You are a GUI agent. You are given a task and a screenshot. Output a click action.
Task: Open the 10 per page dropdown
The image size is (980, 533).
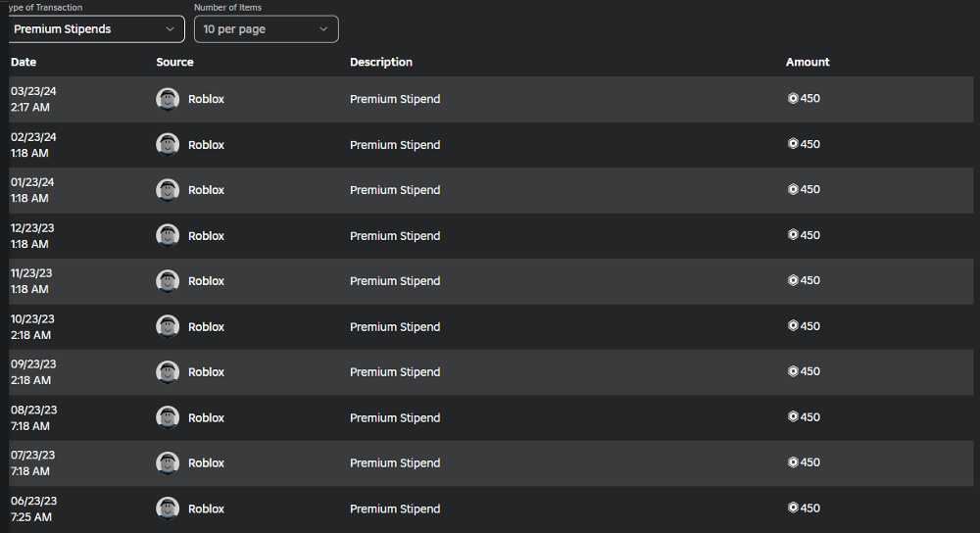[265, 29]
